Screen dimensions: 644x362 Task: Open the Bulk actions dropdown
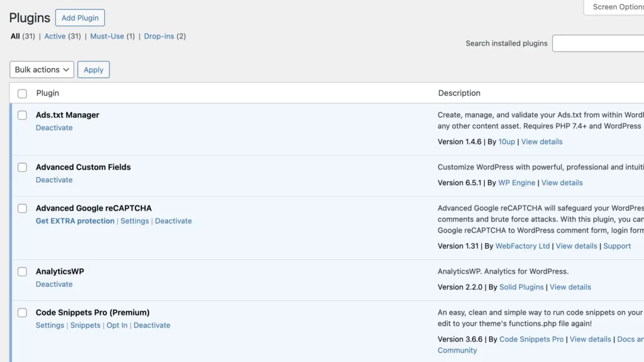(42, 69)
